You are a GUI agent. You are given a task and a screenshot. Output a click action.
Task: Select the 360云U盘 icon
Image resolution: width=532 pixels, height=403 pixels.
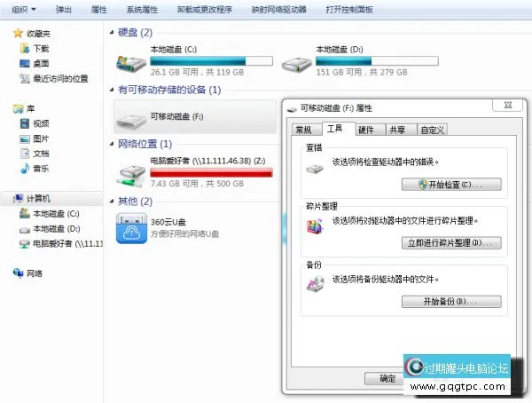point(131,228)
